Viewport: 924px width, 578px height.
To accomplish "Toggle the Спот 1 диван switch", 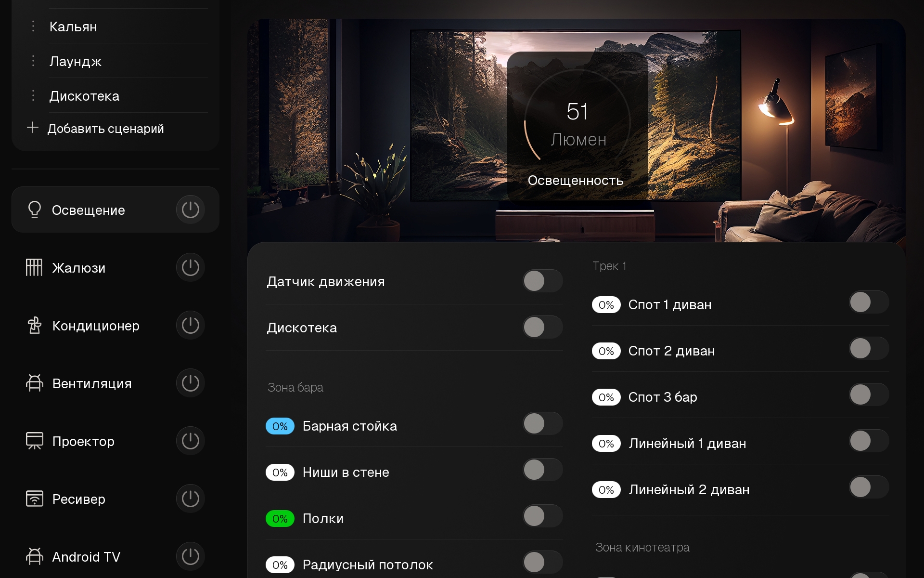I will click(869, 302).
